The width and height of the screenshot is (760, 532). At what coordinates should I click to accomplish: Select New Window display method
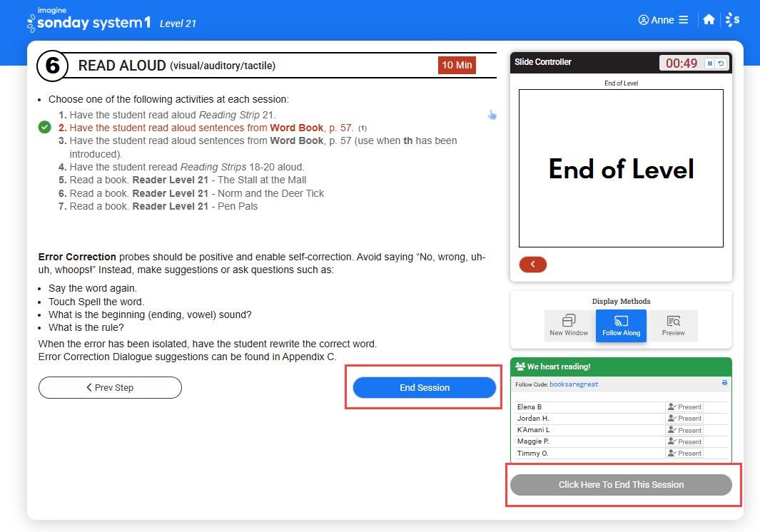click(x=569, y=326)
